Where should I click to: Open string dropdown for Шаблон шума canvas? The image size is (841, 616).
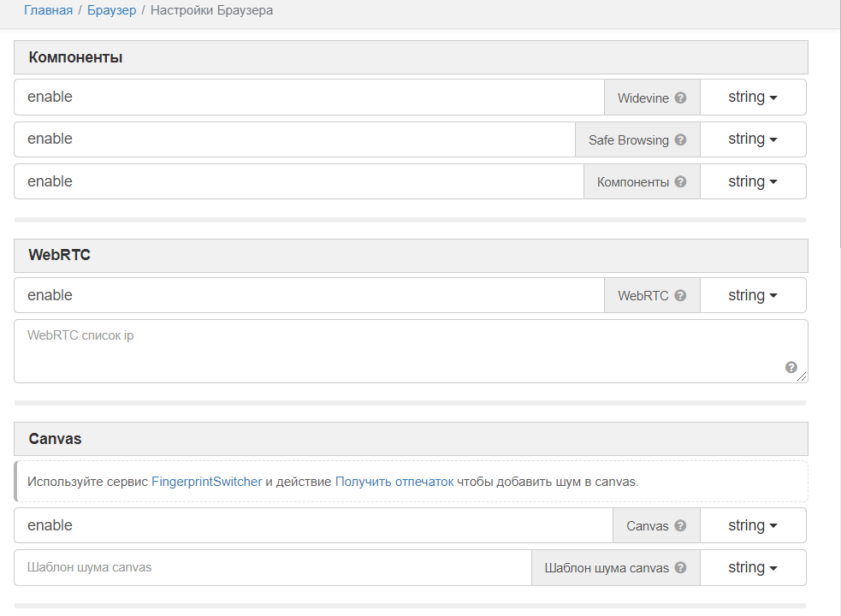pyautogui.click(x=752, y=567)
